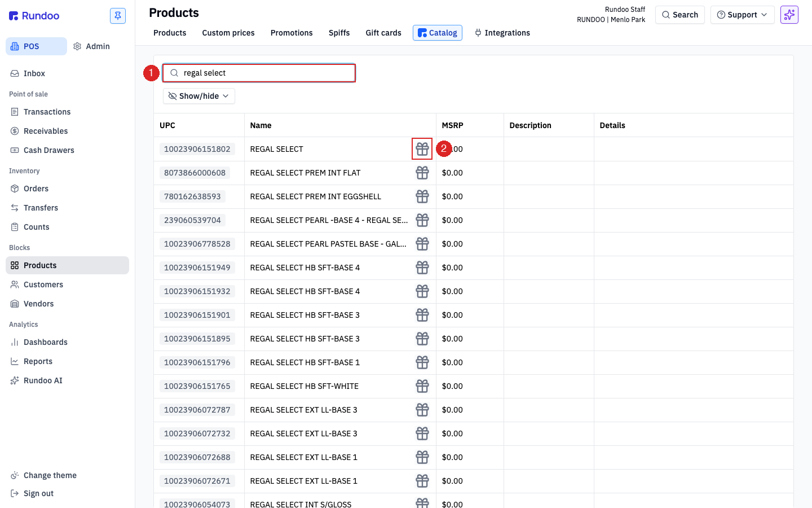Expand the Show/hide columns dropdown
Image resolution: width=812 pixels, height=508 pixels.
199,96
